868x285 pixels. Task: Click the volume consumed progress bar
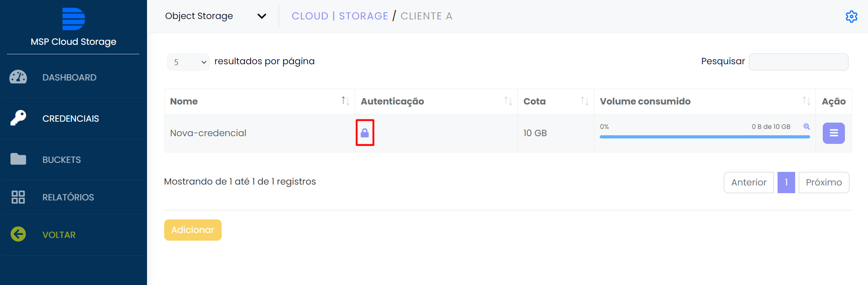coord(704,137)
